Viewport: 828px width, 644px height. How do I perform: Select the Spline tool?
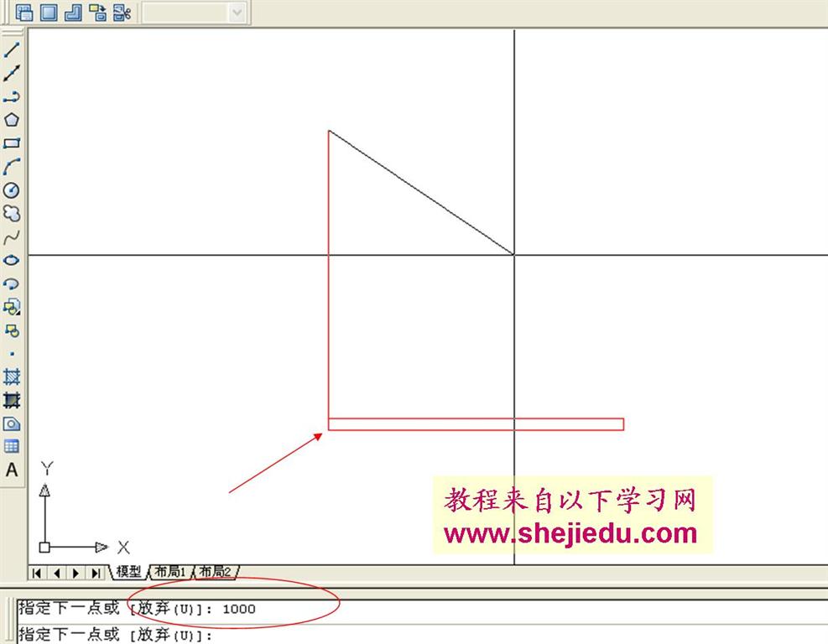[12, 237]
